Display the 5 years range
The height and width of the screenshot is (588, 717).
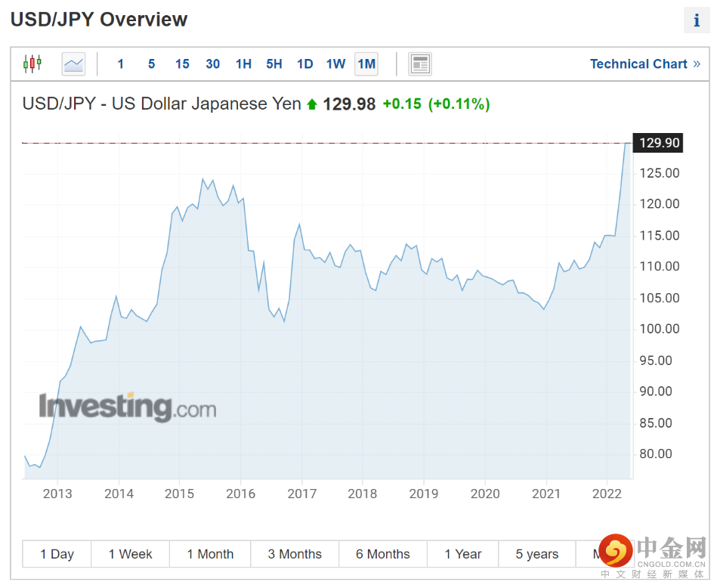tap(537, 554)
